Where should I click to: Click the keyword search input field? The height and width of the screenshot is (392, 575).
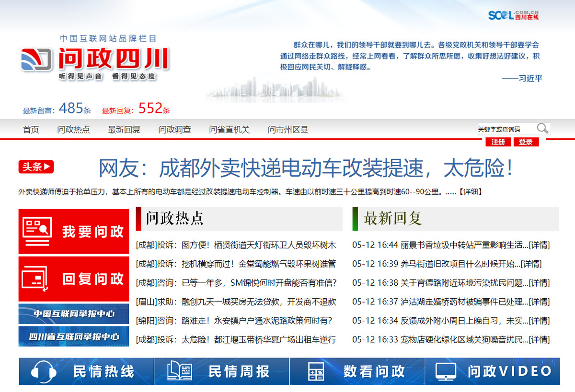506,129
